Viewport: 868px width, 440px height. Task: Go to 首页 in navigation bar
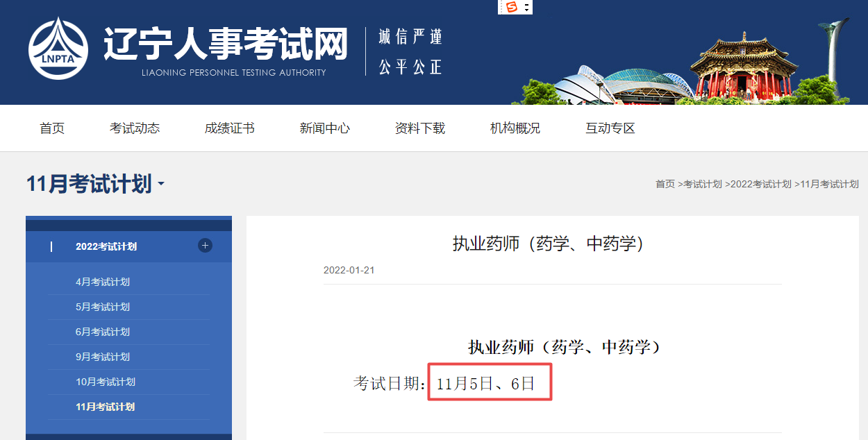click(52, 128)
